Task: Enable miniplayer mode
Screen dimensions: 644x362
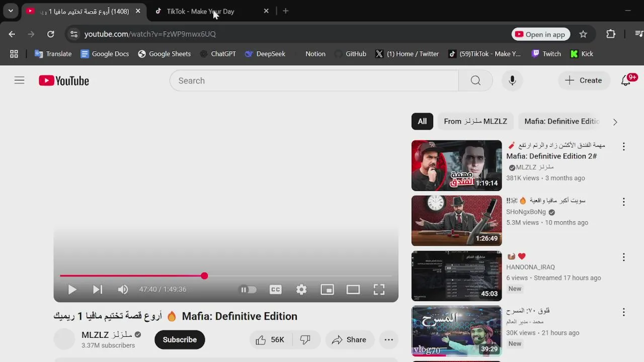Action: coord(327,289)
